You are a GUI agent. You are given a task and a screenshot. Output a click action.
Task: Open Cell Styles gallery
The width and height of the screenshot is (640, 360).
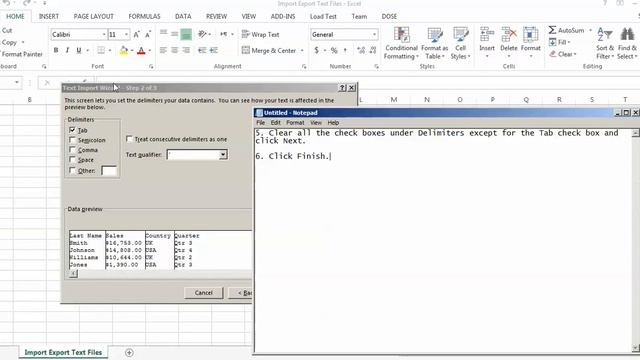click(x=460, y=43)
